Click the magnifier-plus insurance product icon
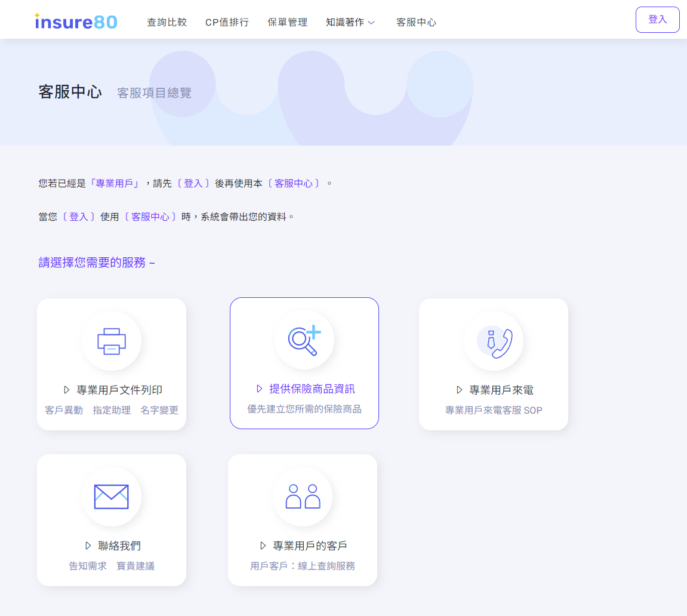The width and height of the screenshot is (687, 616). (x=304, y=340)
